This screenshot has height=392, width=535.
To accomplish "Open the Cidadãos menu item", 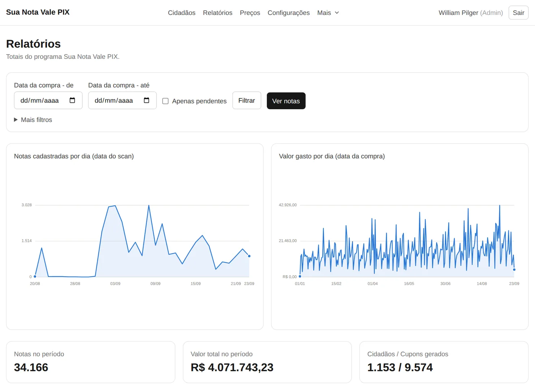I will [x=182, y=13].
